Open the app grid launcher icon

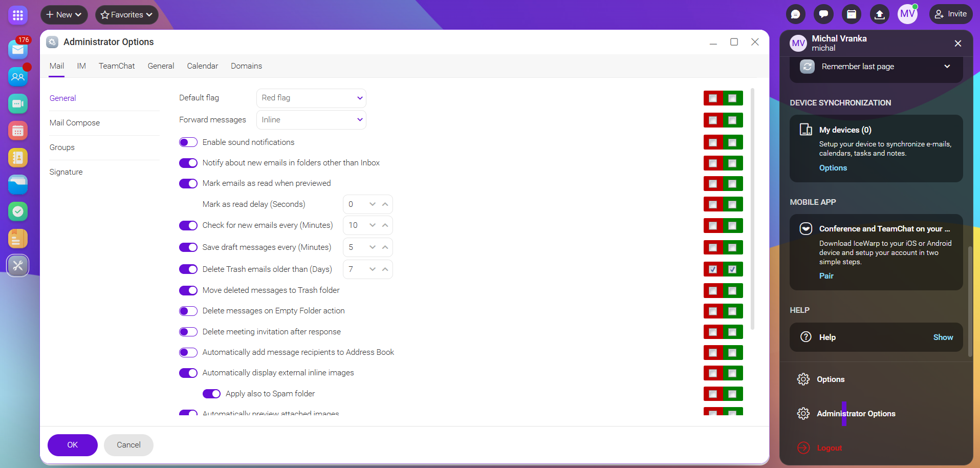click(x=18, y=15)
